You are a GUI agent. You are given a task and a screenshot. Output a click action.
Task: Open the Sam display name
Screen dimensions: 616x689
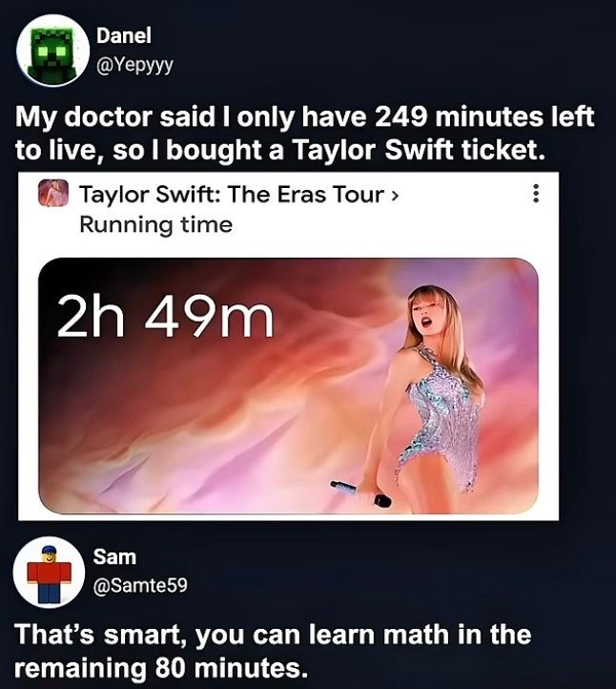point(114,557)
